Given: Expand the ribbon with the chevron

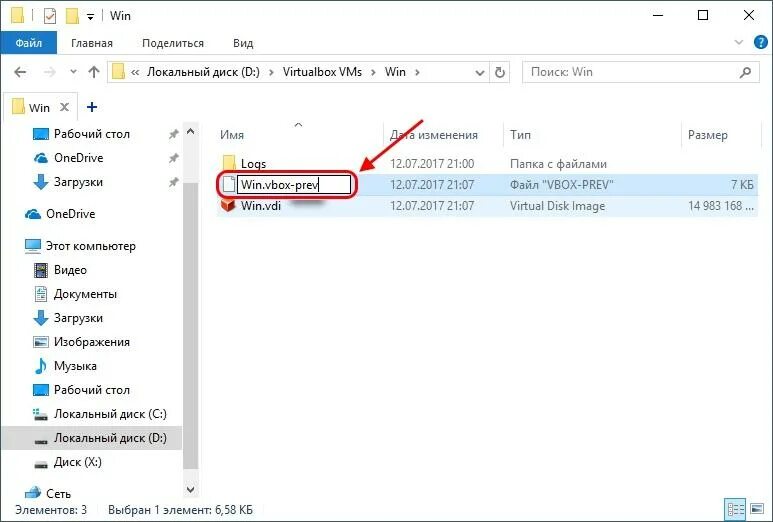Looking at the screenshot, I should click(x=738, y=42).
